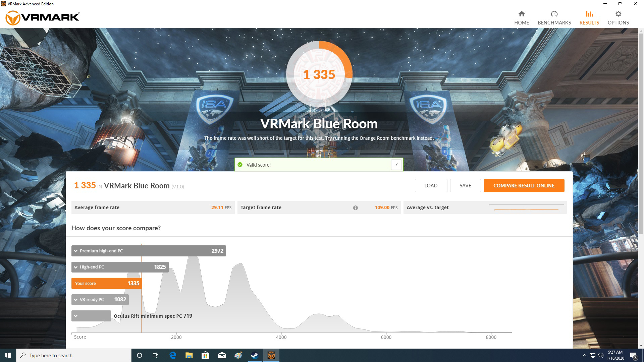Click the info icon next to Target frame rate
This screenshot has height=362, width=644.
[356, 207]
